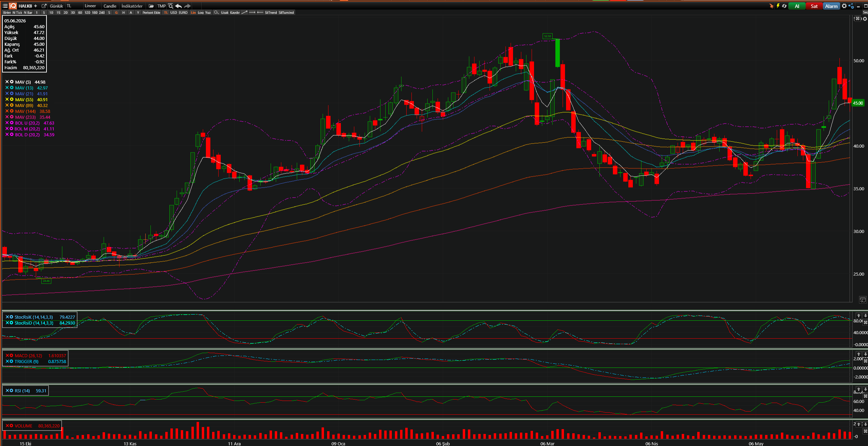Screen dimensions: 868x446
Task: Toggle visibility of MAV (89)
Action: click(x=12, y=105)
